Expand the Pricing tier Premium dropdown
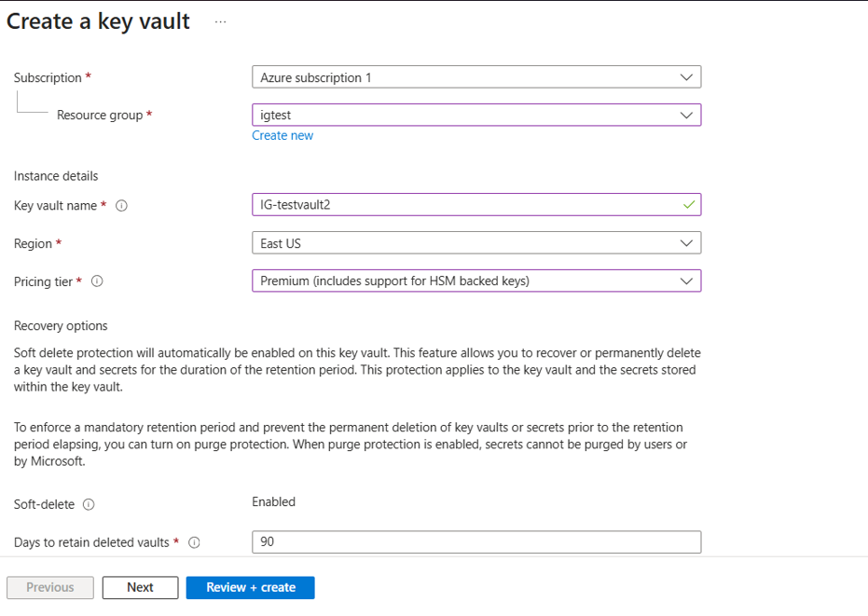 [x=476, y=281]
